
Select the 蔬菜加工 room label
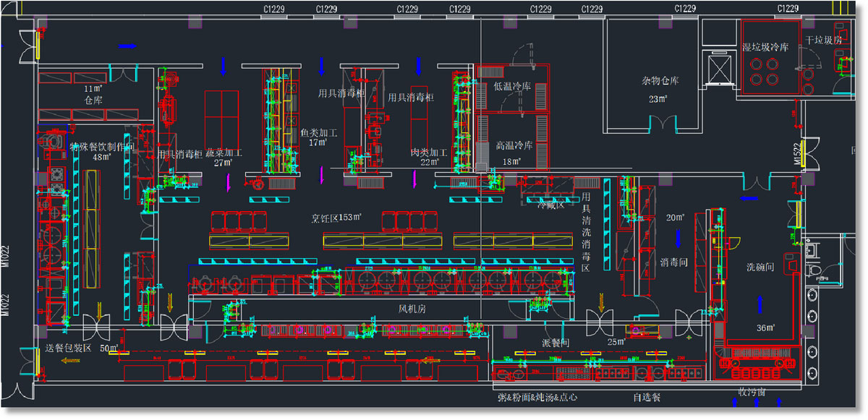pos(223,153)
